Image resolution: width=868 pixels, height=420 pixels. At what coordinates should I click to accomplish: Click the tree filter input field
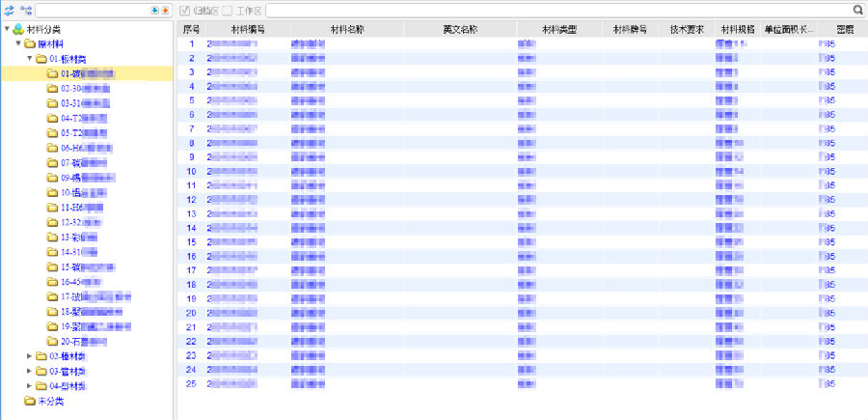[x=93, y=11]
